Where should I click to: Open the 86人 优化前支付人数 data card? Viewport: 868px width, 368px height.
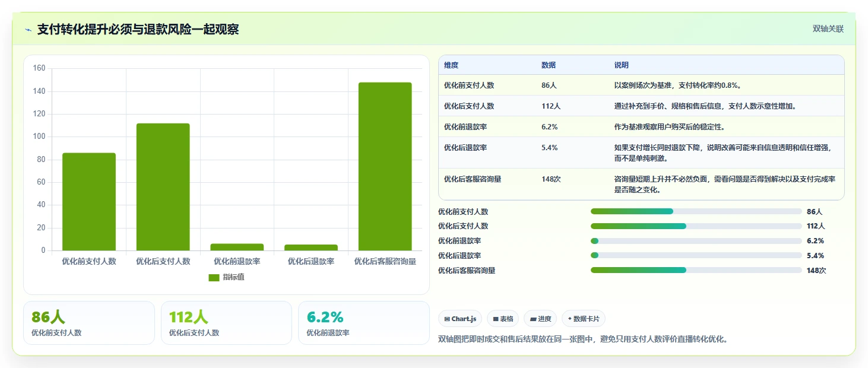pos(89,323)
